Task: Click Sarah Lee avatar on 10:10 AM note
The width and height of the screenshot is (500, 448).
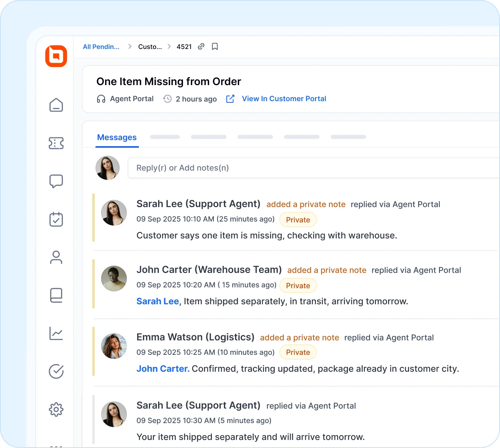Action: click(x=114, y=213)
